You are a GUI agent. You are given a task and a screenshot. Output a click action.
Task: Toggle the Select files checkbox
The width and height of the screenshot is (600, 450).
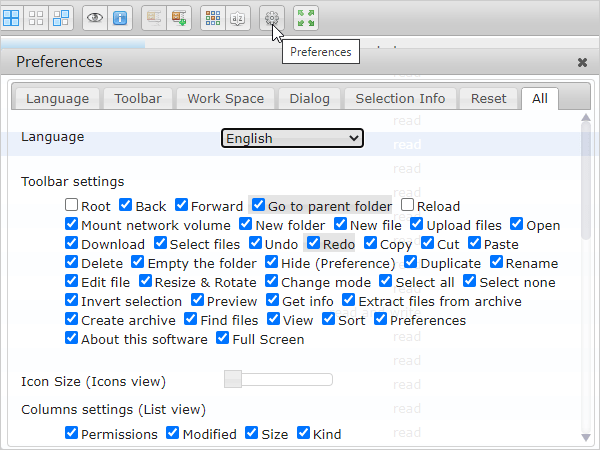coord(160,243)
